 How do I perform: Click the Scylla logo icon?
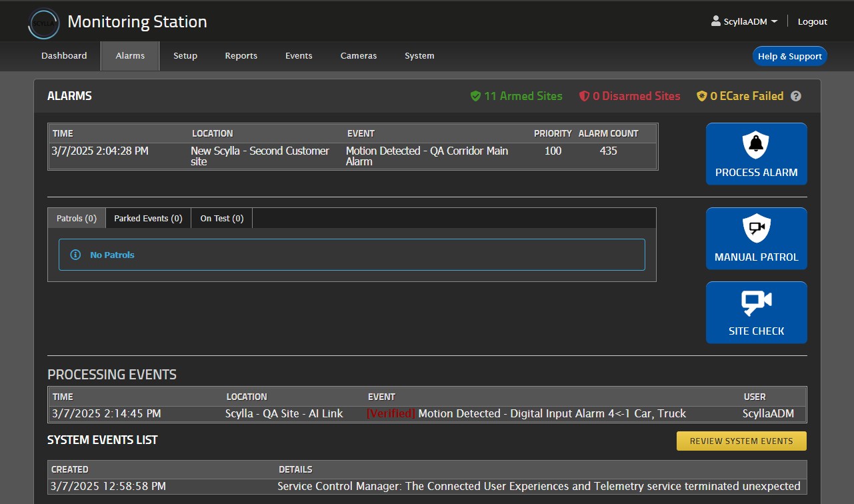(x=44, y=23)
